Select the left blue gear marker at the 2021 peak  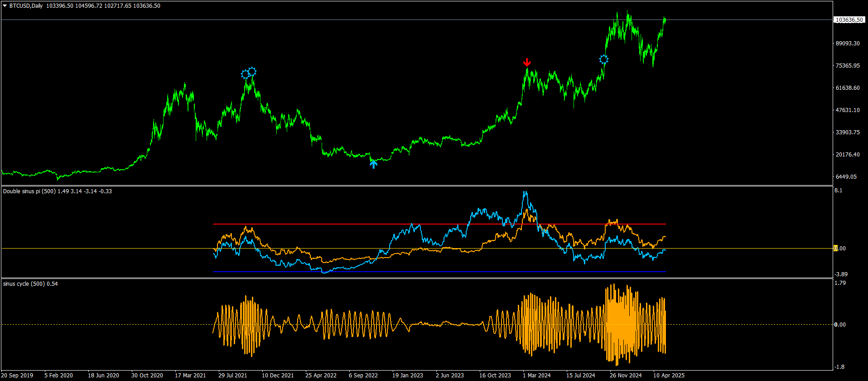point(246,74)
